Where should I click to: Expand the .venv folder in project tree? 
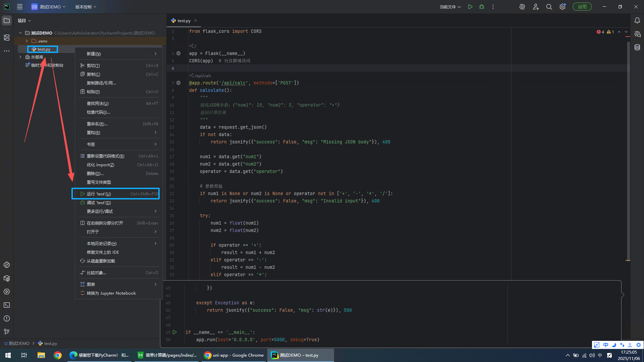tap(27, 41)
